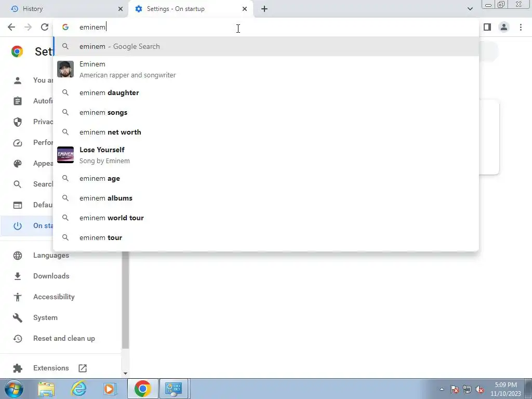Open the Chrome three-dot menu

[521, 27]
